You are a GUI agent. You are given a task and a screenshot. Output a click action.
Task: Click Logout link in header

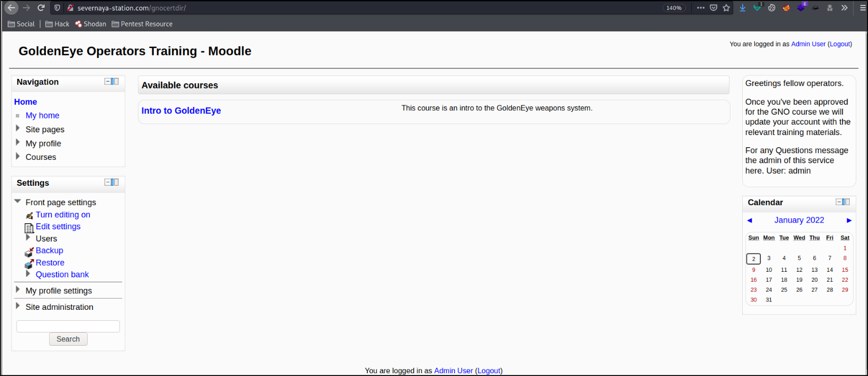point(840,44)
